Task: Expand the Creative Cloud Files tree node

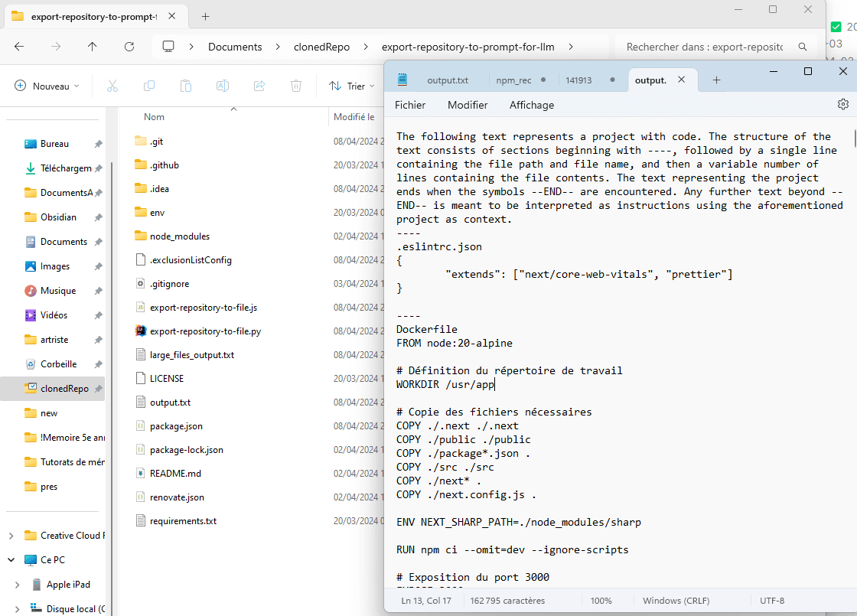Action: 11,536
